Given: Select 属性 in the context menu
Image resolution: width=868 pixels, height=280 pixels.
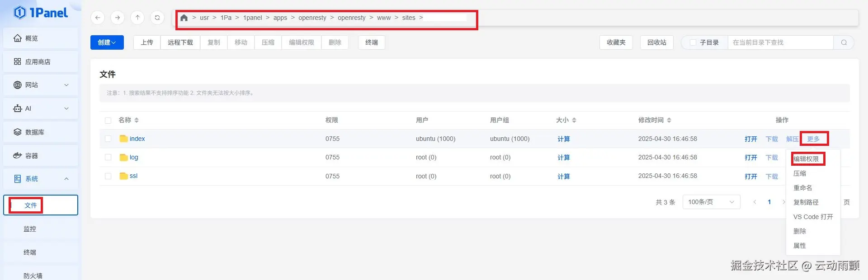Looking at the screenshot, I should coord(800,246).
